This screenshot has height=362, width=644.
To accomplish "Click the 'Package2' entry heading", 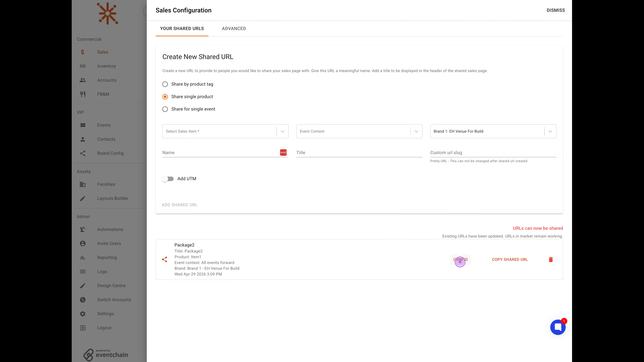I will click(x=185, y=245).
